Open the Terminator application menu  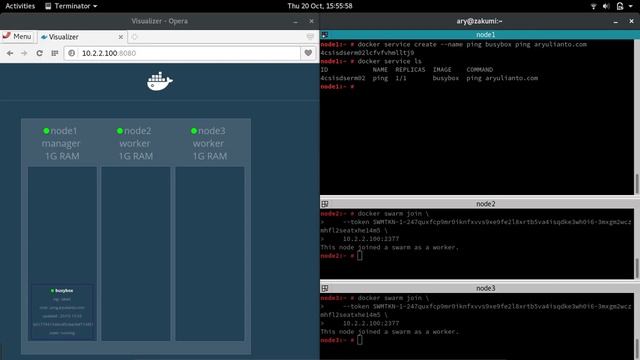pyautogui.click(x=71, y=6)
